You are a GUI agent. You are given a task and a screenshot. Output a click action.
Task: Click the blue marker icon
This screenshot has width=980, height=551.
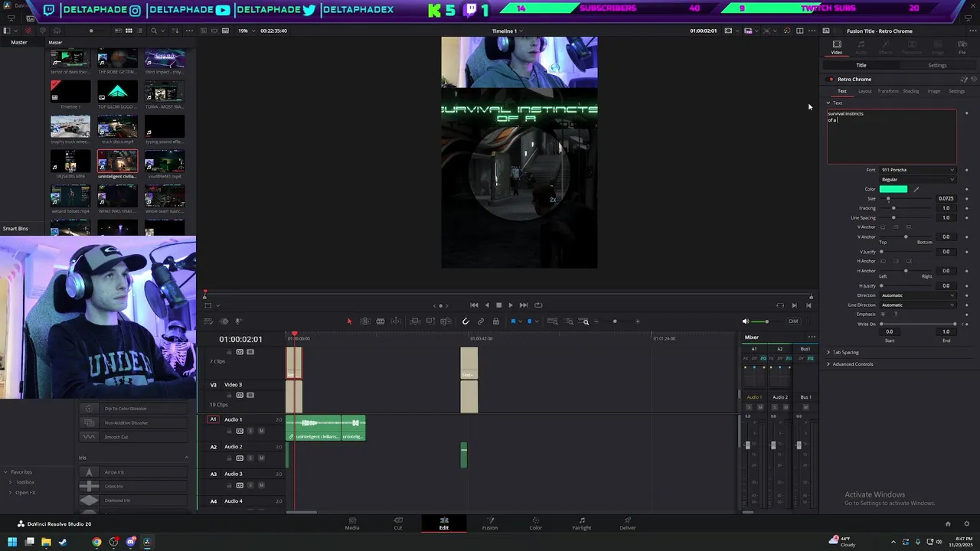[x=529, y=321]
